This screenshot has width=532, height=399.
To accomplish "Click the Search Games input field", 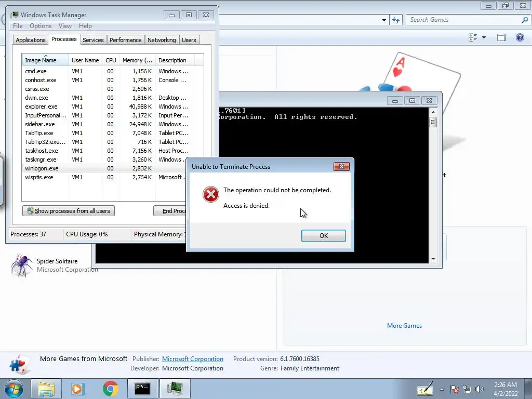I will pos(463,20).
